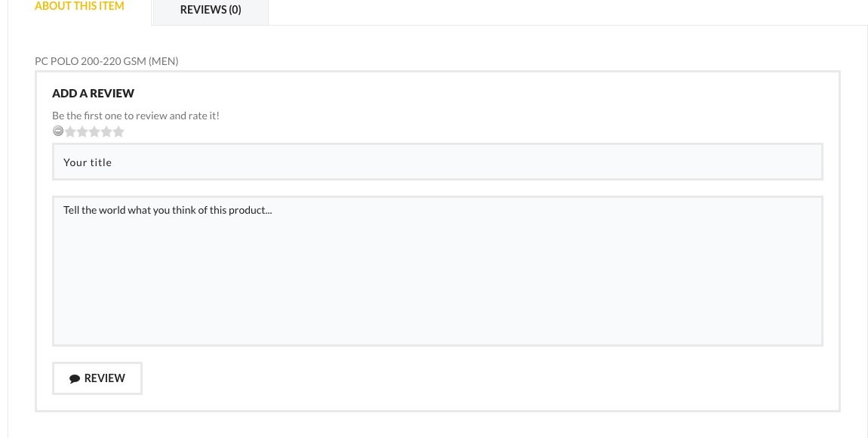The height and width of the screenshot is (438, 868).
Task: Focus the Your title input field
Action: (x=437, y=162)
